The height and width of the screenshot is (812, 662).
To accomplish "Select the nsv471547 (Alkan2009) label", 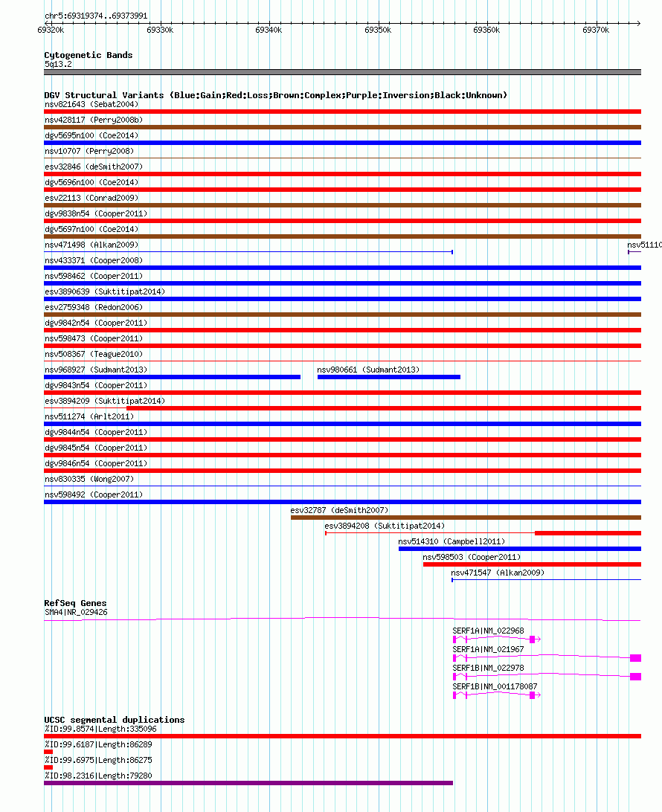I will [x=498, y=573].
